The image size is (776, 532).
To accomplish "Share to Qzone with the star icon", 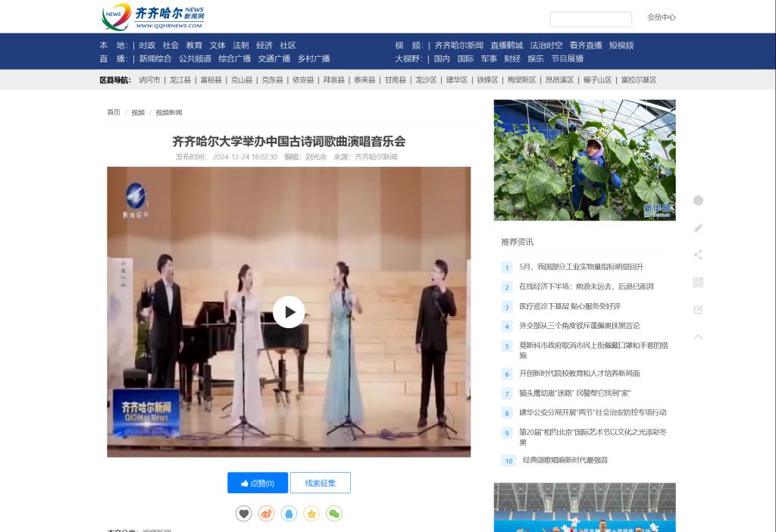I will (x=311, y=514).
